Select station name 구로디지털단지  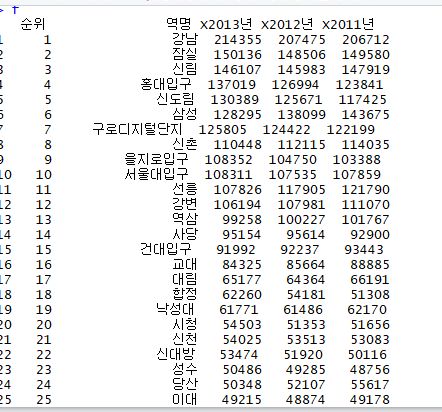coord(137,129)
